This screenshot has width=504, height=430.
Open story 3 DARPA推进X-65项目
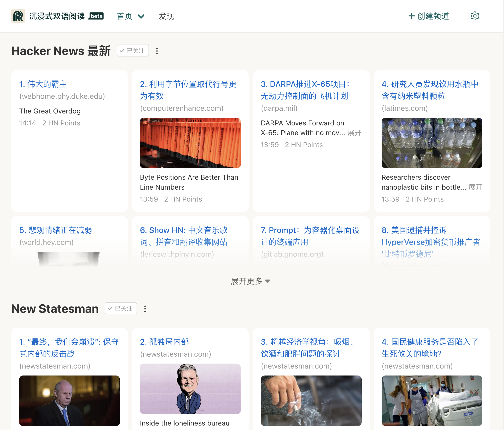[305, 90]
